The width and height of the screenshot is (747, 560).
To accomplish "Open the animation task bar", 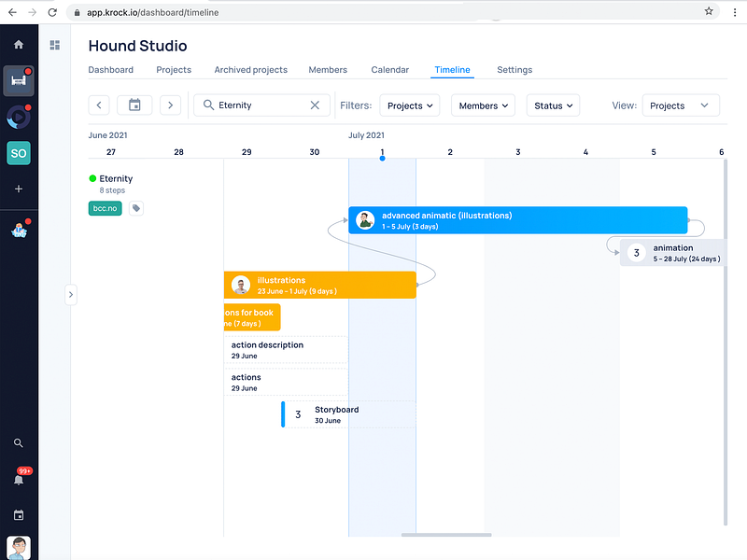I will pos(673,252).
